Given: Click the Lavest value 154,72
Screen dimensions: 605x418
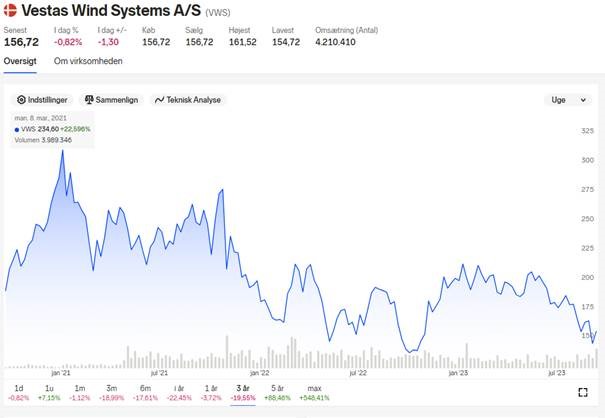Looking at the screenshot, I should coord(286,42).
